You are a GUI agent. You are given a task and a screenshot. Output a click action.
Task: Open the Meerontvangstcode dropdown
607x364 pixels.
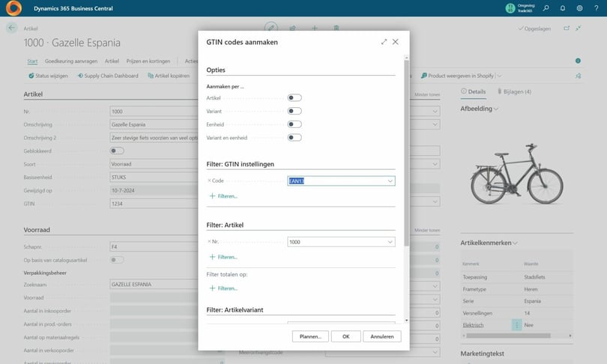[435, 352]
